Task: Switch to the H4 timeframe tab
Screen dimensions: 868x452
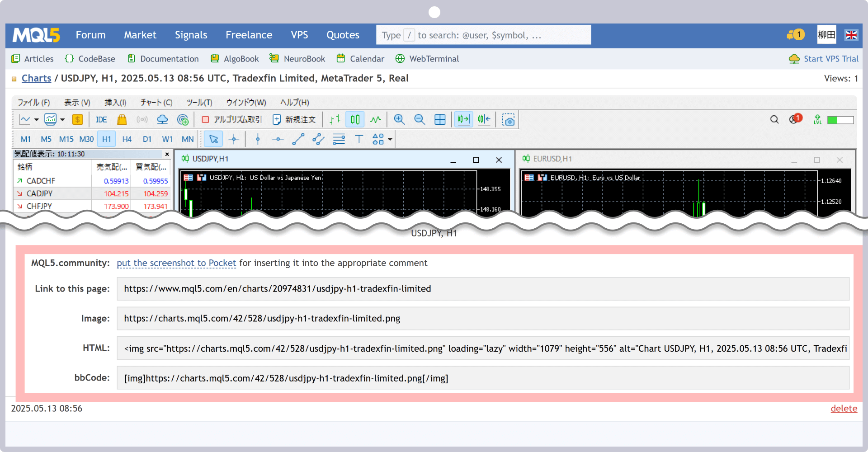Action: tap(127, 139)
